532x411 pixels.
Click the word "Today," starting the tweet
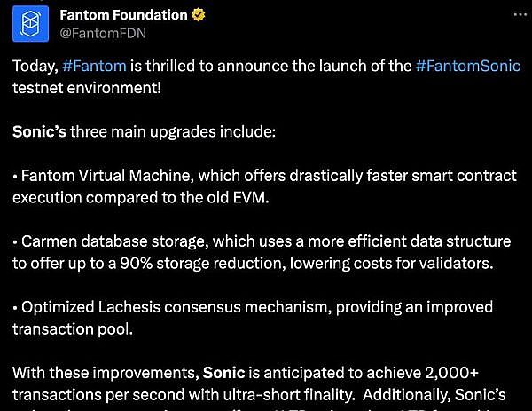(x=35, y=68)
